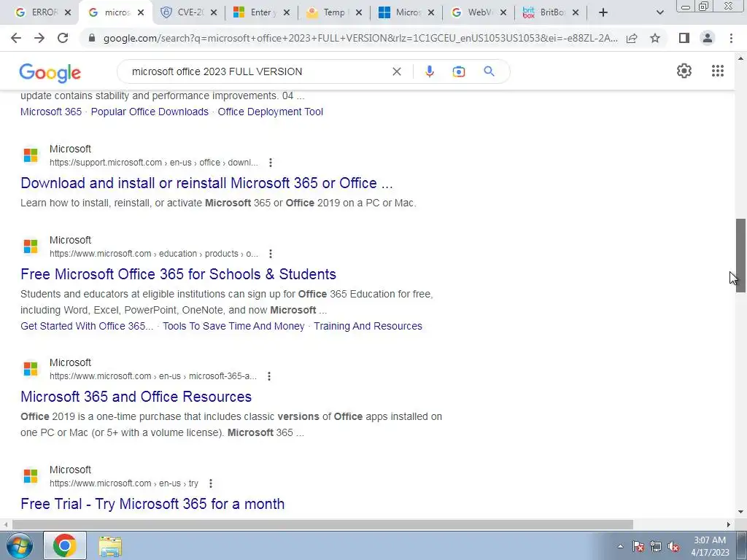Close the BritBox tab
747x560 pixels.
[576, 12]
